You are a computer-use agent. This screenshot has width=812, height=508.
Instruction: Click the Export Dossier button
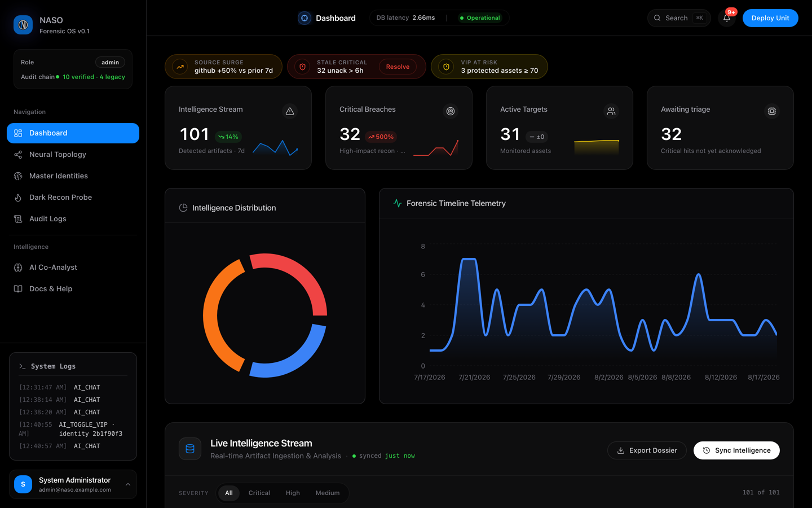[647, 450]
